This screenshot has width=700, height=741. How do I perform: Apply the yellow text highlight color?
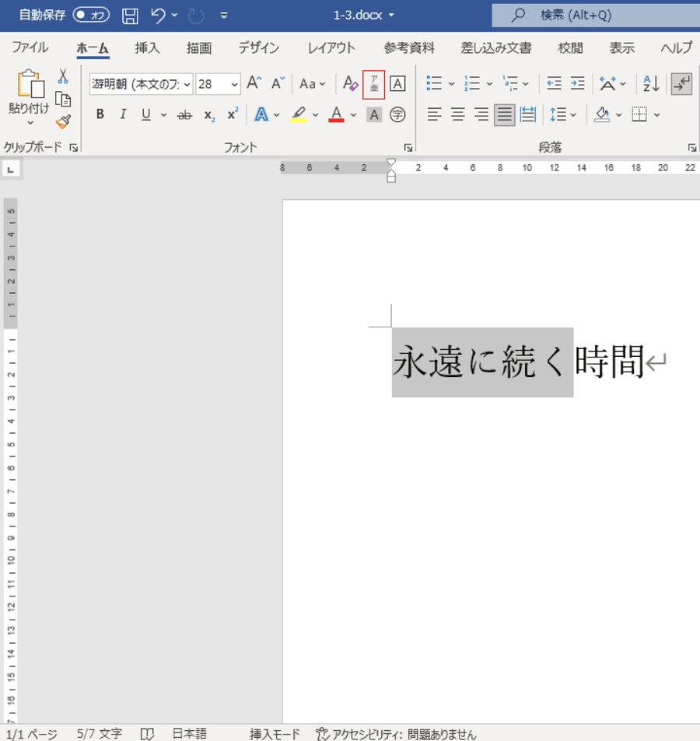tap(299, 115)
